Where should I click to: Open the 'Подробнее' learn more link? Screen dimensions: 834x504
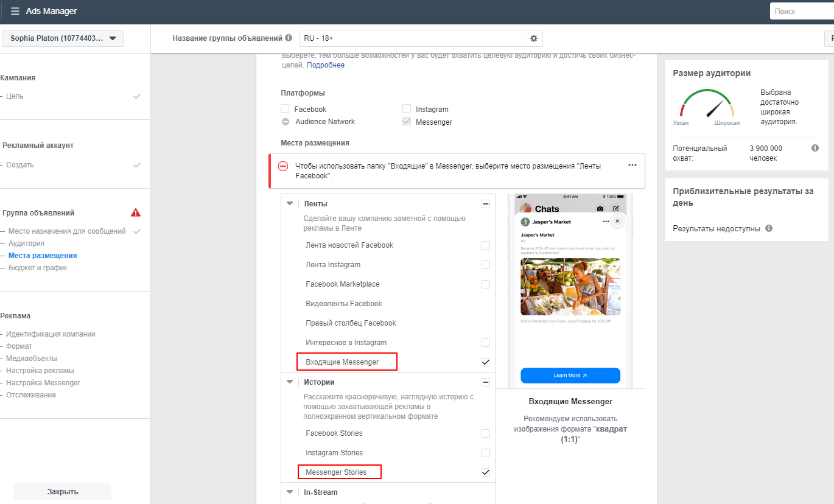pyautogui.click(x=325, y=65)
